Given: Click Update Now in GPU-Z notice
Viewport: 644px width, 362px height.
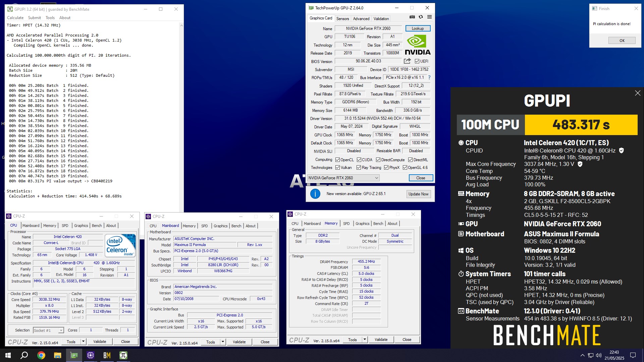Looking at the screenshot, I should 418,194.
